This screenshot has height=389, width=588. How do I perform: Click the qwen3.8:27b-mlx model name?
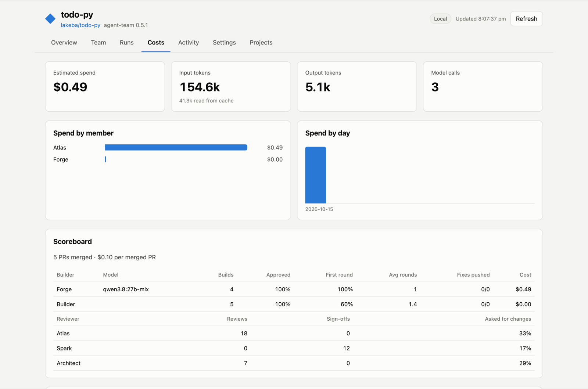click(x=126, y=289)
